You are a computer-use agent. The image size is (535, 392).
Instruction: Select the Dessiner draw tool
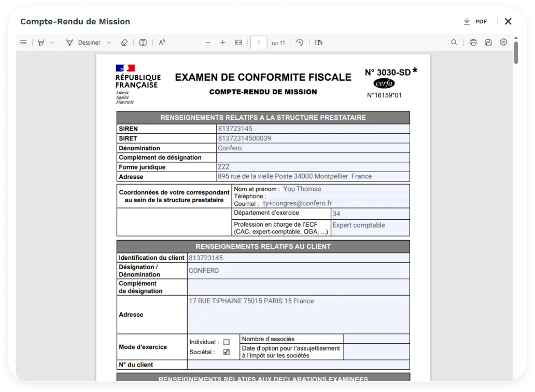coord(83,43)
